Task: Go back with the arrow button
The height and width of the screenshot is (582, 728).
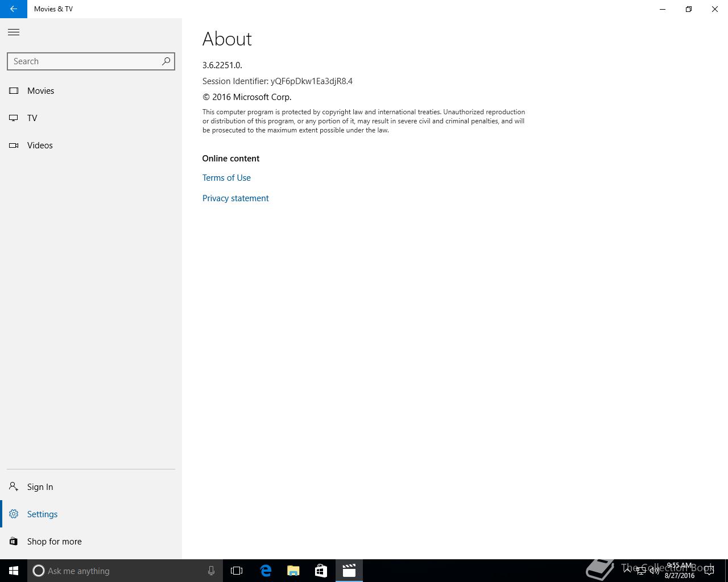Action: point(14,9)
